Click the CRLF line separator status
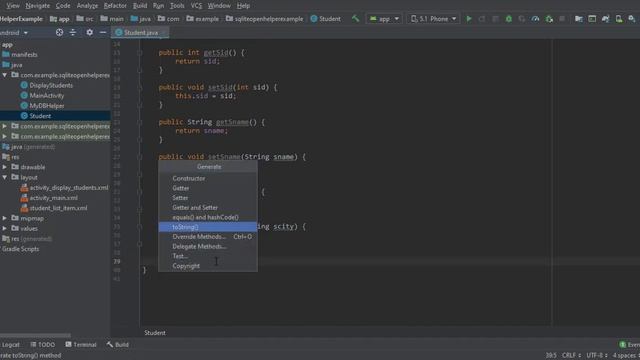This screenshot has width=640, height=360. pos(571,356)
